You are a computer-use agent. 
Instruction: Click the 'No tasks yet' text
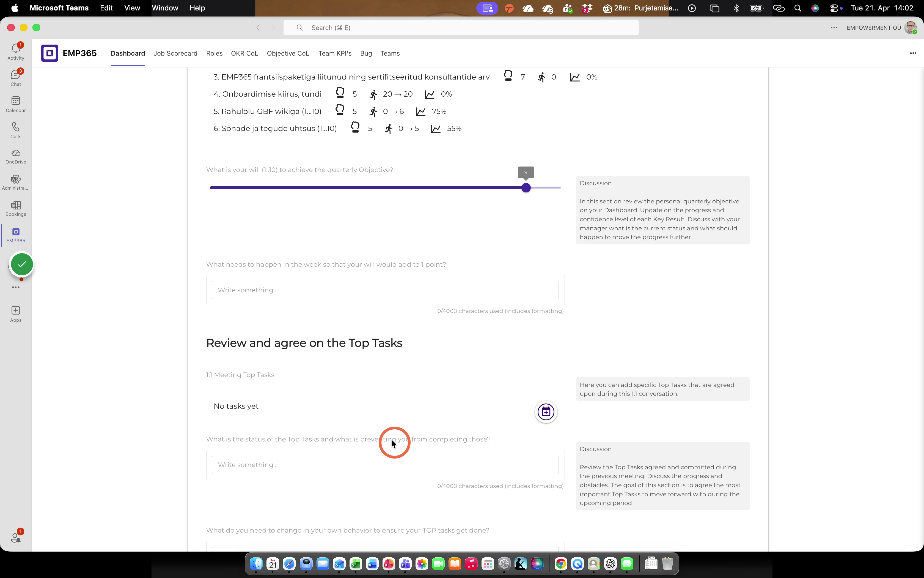(236, 406)
